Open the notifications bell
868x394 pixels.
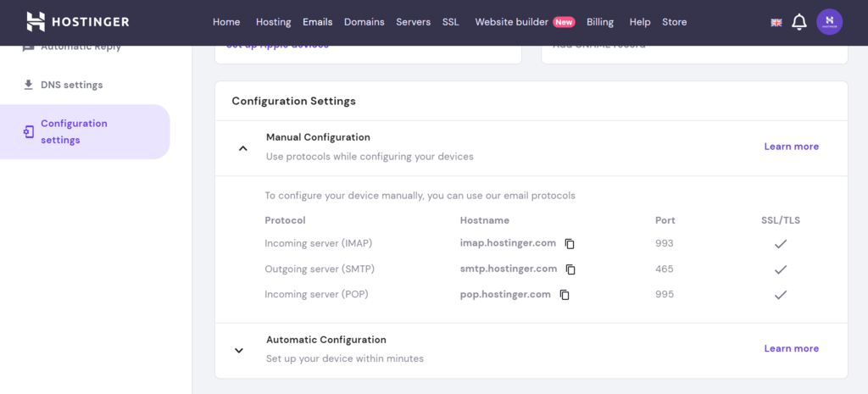coord(798,23)
